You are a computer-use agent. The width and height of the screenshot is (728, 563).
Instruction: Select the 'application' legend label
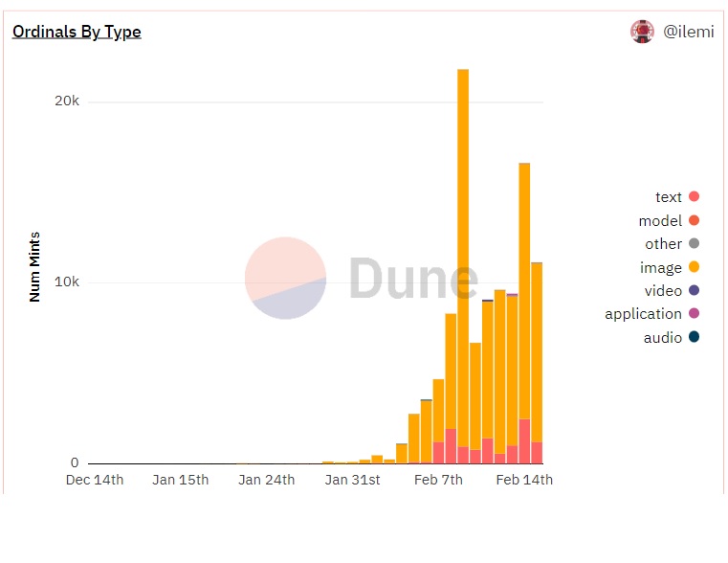pos(643,314)
